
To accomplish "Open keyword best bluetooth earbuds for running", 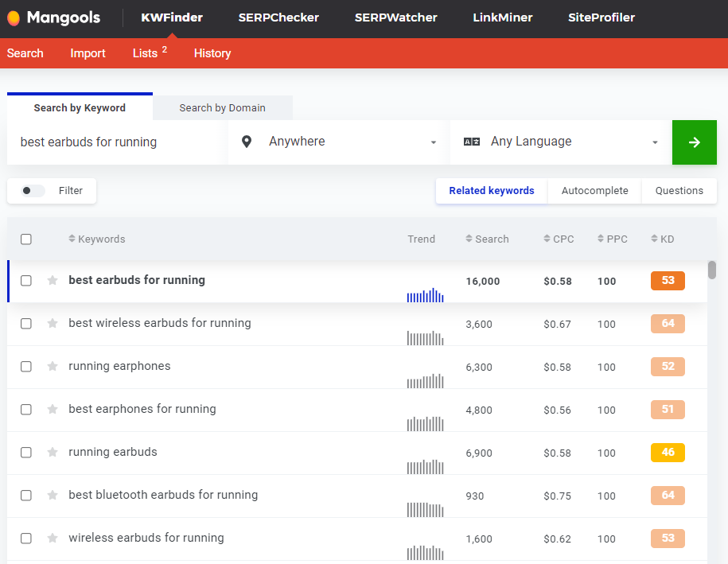I will click(163, 496).
